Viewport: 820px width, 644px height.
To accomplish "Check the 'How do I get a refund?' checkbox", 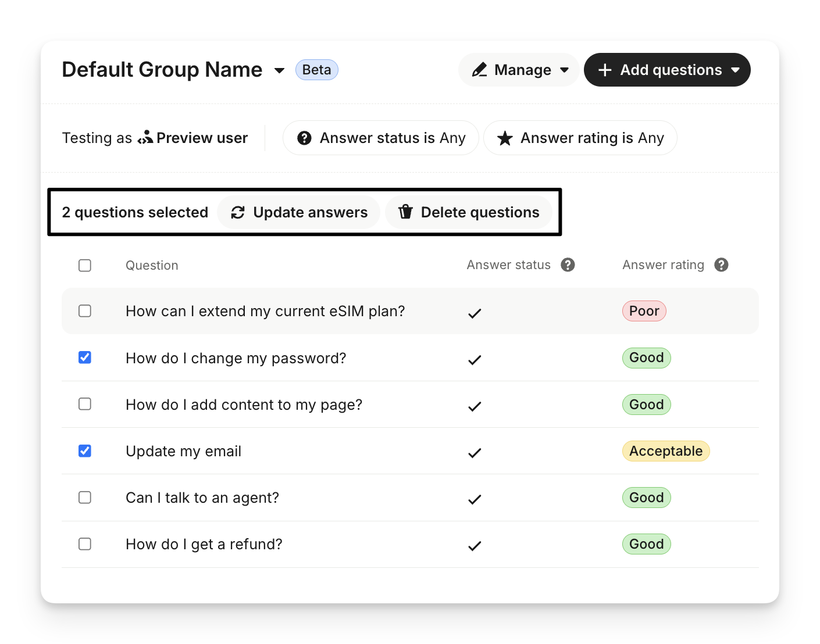I will coord(85,544).
